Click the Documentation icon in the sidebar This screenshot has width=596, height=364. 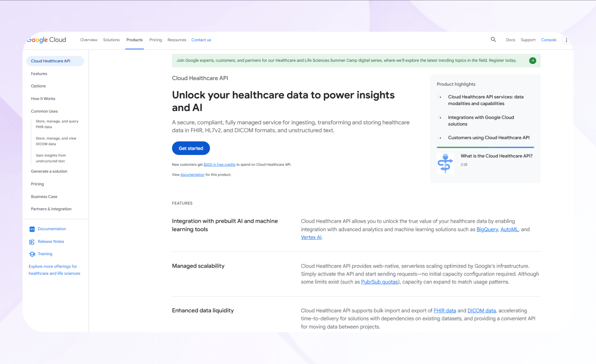click(32, 229)
